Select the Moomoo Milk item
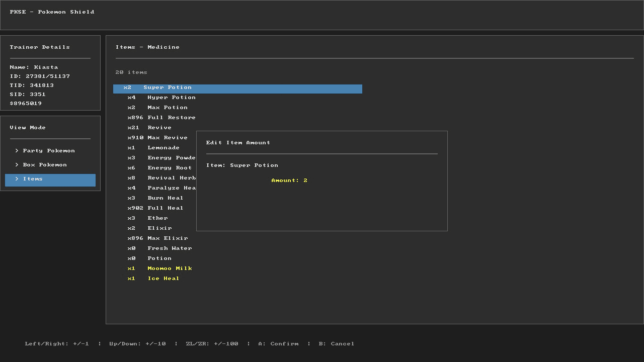Screen dimensions: 644x362 (x=159, y=268)
